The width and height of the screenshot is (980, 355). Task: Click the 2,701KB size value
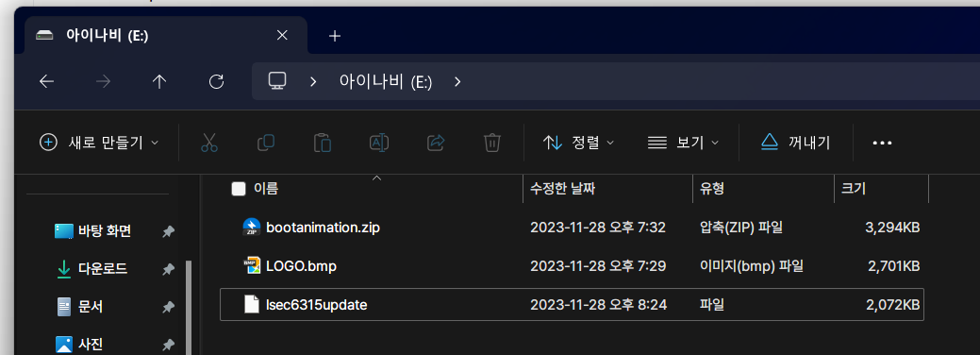point(893,266)
